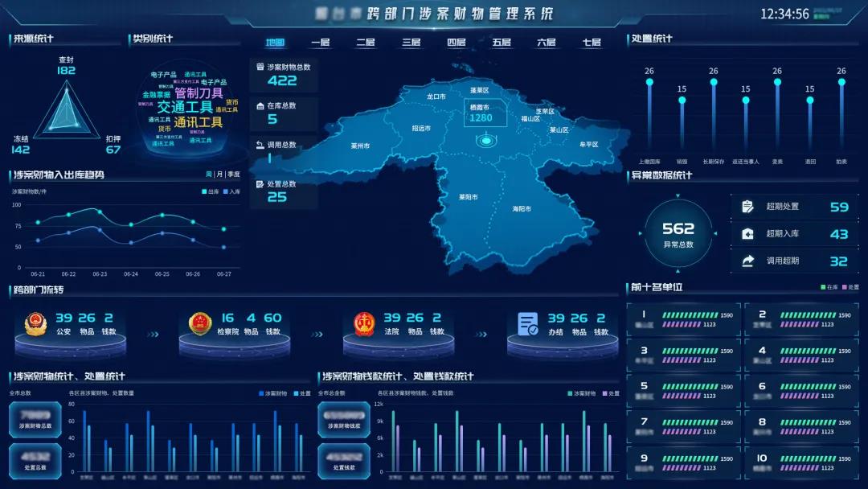Switch trend chart to 月 view
This screenshot has height=489, width=868.
click(219, 174)
